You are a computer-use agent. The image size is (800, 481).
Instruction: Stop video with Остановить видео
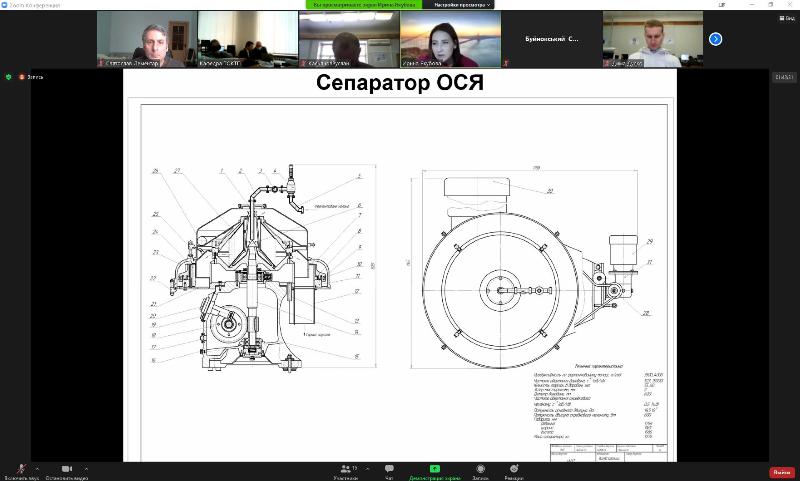pyautogui.click(x=67, y=471)
